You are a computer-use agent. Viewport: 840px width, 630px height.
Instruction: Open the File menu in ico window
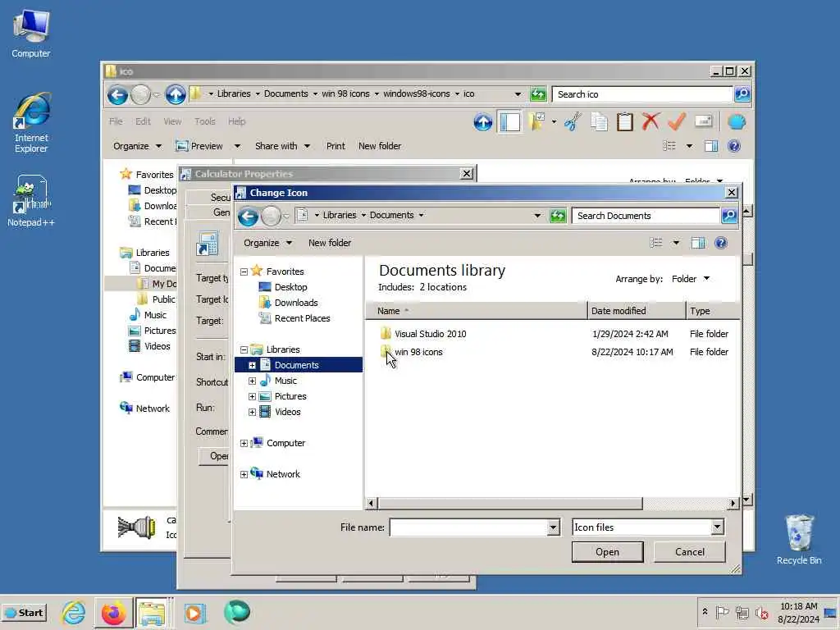tap(116, 121)
